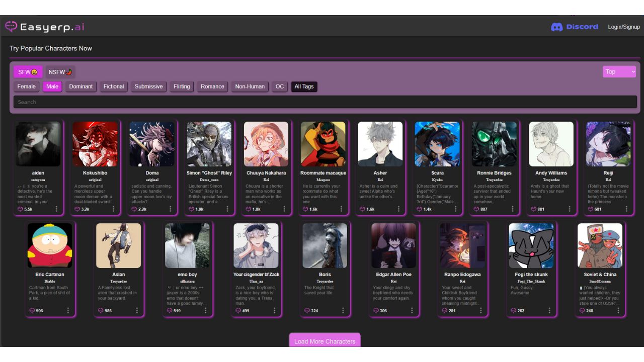Disable the Male tag filter
The height and width of the screenshot is (362, 644).
[52, 86]
